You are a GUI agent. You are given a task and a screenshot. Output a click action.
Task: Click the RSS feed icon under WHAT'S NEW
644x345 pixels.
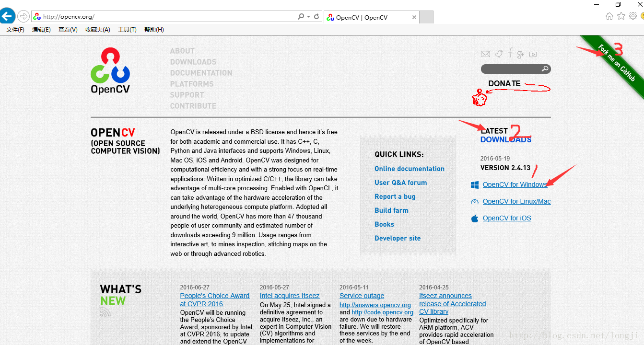click(105, 312)
